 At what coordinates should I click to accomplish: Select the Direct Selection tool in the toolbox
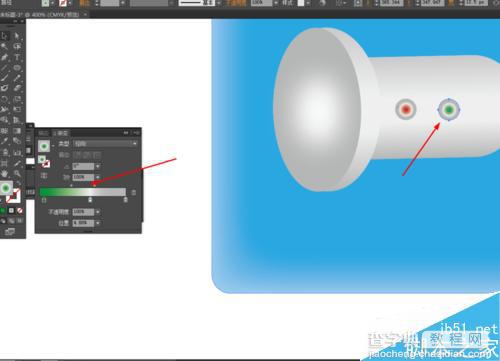click(17, 36)
